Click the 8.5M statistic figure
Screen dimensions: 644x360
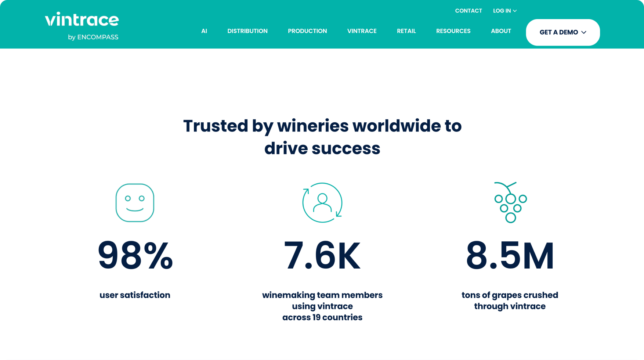[x=510, y=255]
